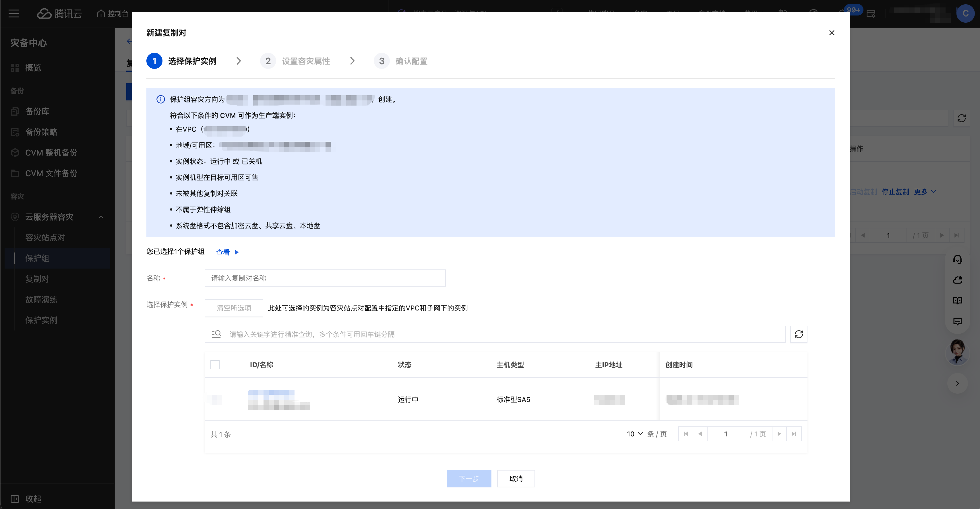This screenshot has height=509, width=980.
Task: Expand 查看 to view selected protection group
Action: point(228,252)
